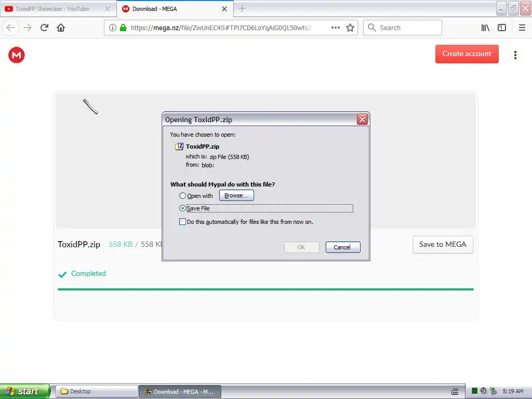Bookmark this page with the star icon
Image resolution: width=532 pixels, height=399 pixels.
click(x=350, y=28)
